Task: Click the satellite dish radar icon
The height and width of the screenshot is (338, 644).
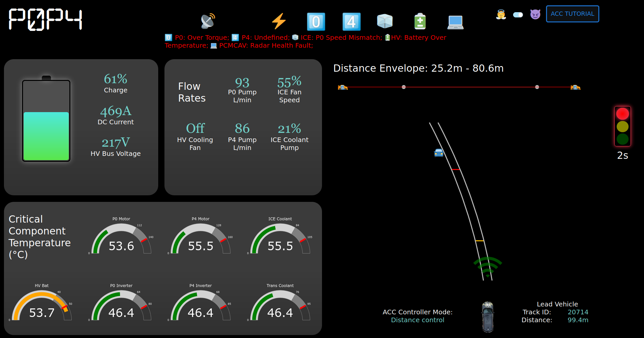Action: (x=207, y=20)
